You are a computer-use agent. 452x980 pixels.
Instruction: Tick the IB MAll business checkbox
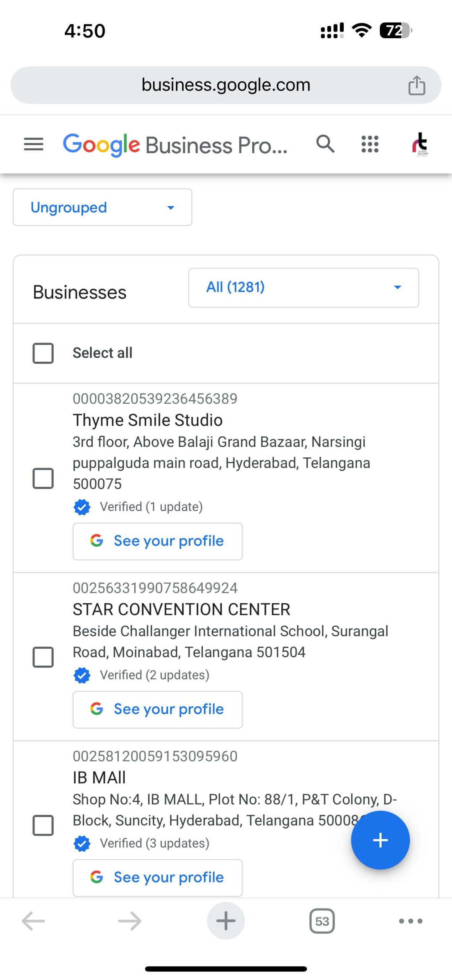43,825
